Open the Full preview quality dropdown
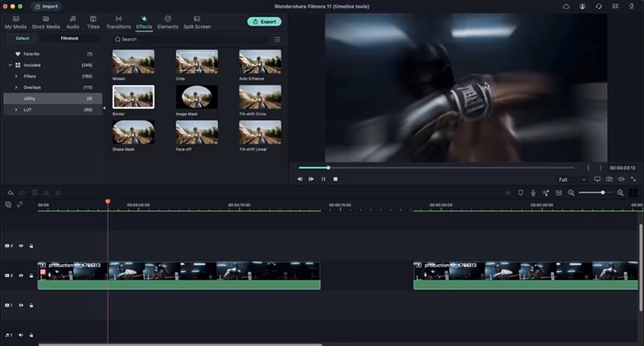Image resolution: width=644 pixels, height=346 pixels. coord(572,179)
